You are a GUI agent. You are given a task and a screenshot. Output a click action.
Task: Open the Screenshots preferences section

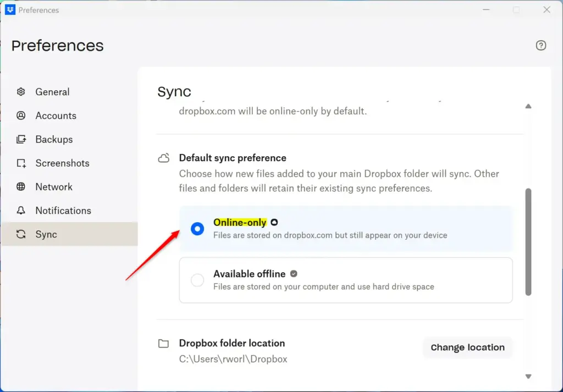[69, 163]
